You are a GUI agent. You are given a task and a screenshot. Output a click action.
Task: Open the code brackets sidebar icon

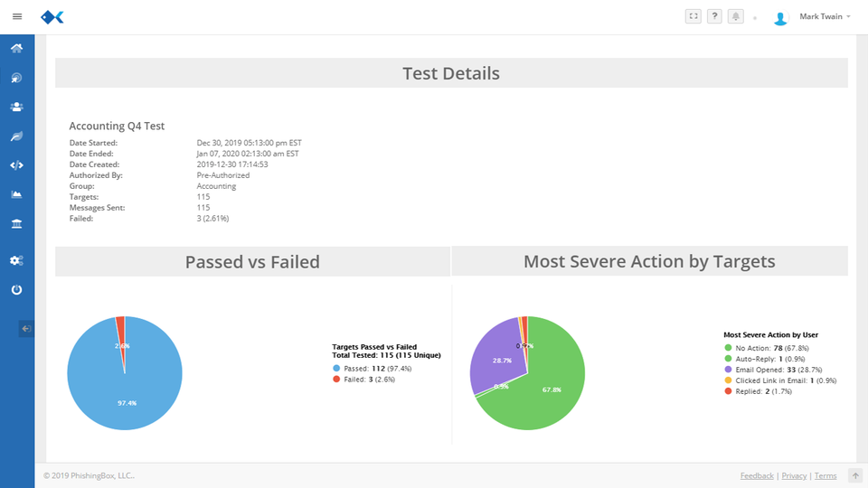[x=16, y=165]
